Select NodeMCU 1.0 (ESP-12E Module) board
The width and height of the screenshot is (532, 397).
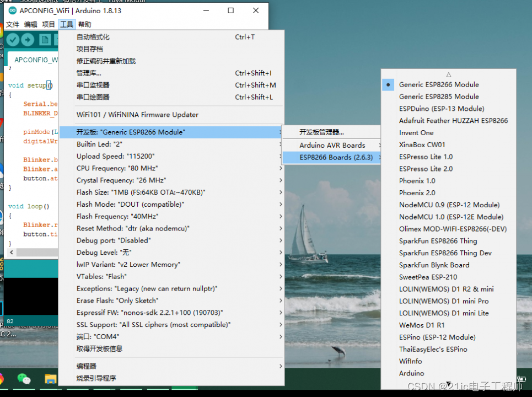pyautogui.click(x=449, y=217)
